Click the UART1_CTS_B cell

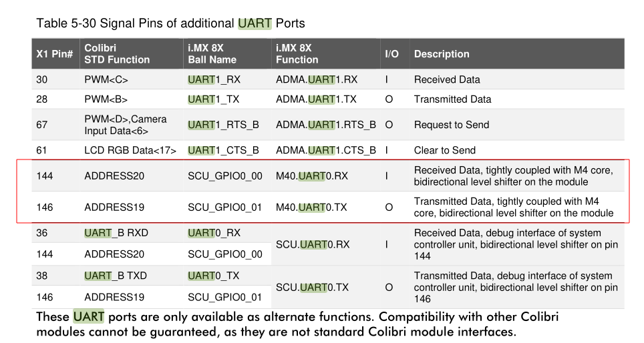223,150
